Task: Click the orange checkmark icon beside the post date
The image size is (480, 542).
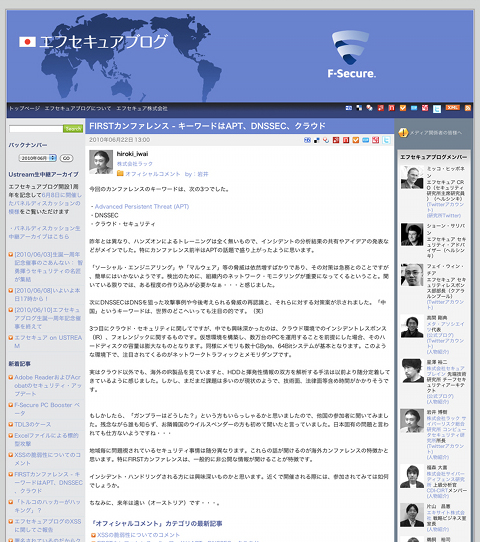Action: [x=356, y=140]
